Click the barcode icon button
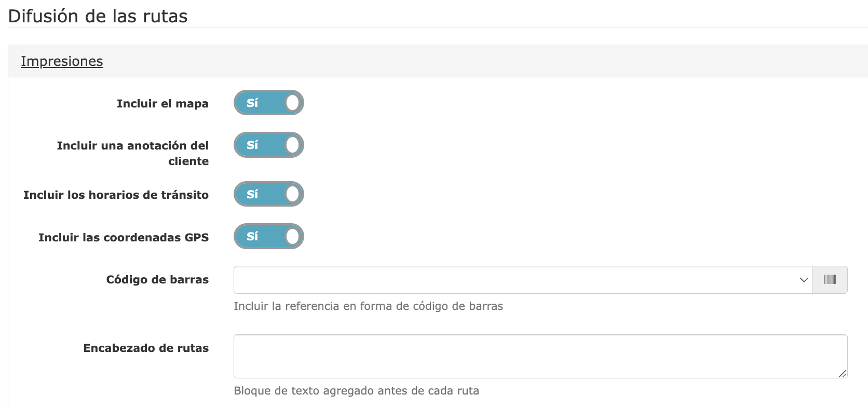This screenshot has width=868, height=408. [x=830, y=280]
